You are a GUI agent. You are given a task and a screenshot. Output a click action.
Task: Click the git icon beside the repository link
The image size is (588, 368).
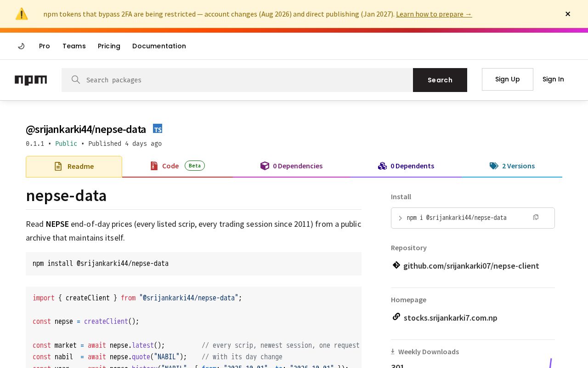[396, 265]
